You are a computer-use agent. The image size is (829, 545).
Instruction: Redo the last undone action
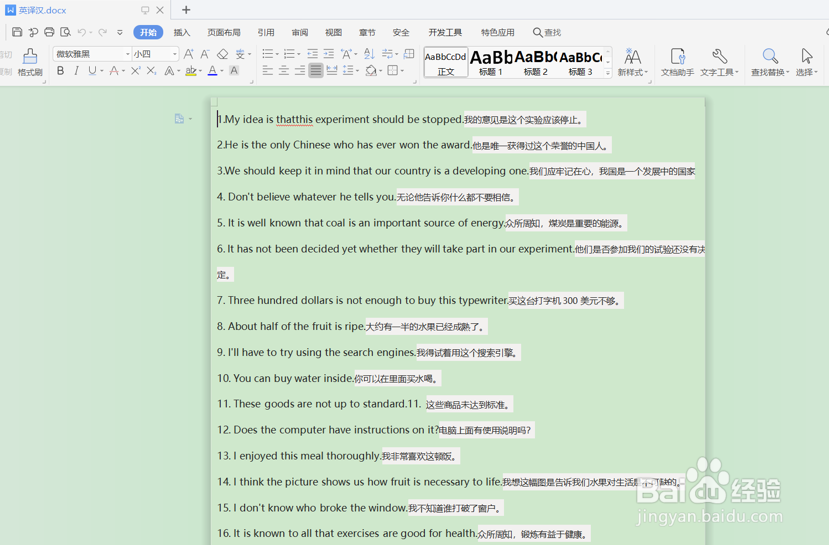[x=103, y=32]
